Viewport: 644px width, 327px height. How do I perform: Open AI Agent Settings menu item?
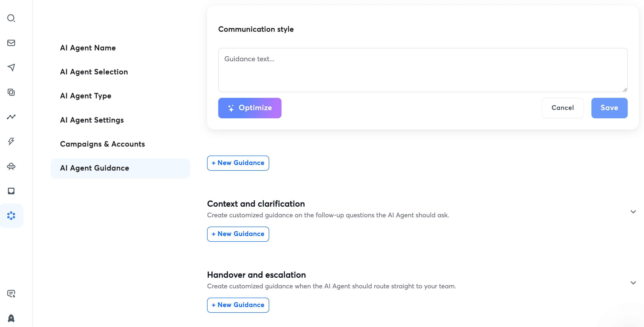[x=92, y=120]
